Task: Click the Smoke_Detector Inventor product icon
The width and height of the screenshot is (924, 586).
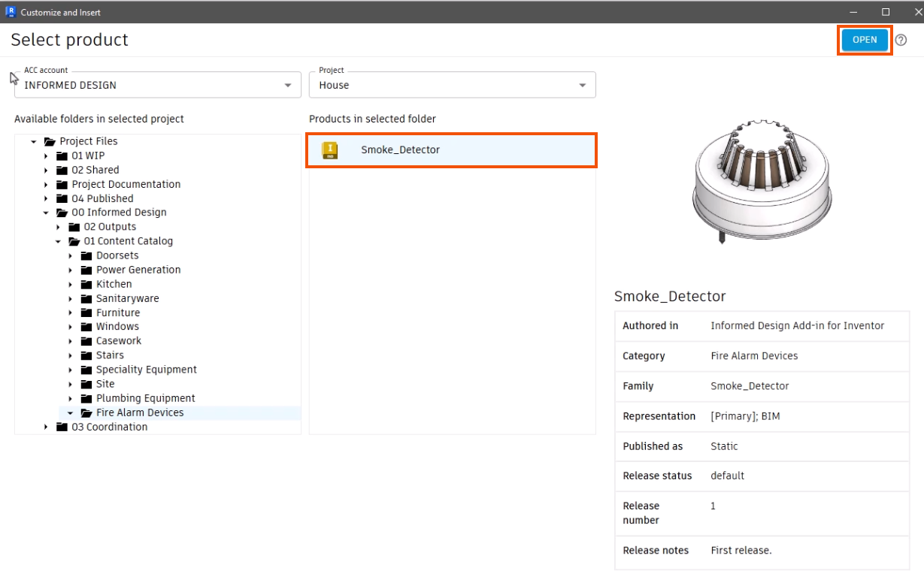Action: tap(329, 150)
